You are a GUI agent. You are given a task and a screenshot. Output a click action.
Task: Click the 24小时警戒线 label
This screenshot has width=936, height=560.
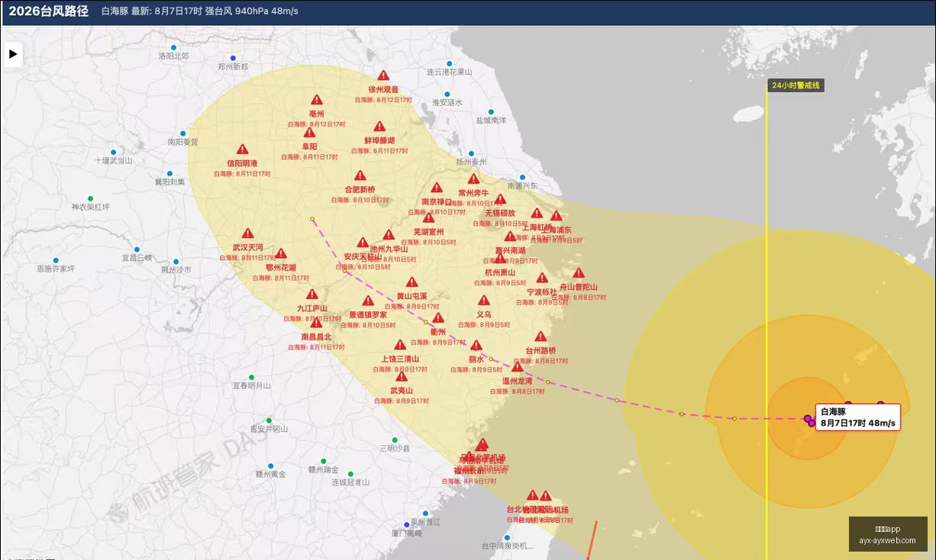pyautogui.click(x=796, y=85)
